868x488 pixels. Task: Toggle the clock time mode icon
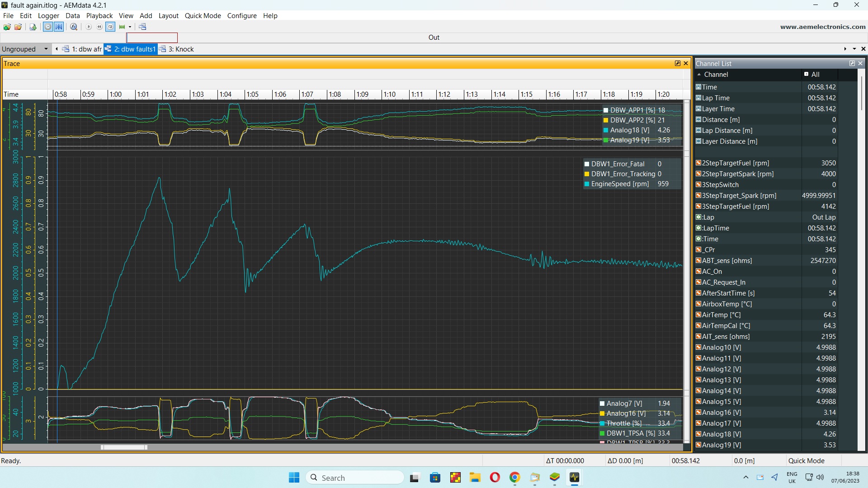click(x=47, y=27)
